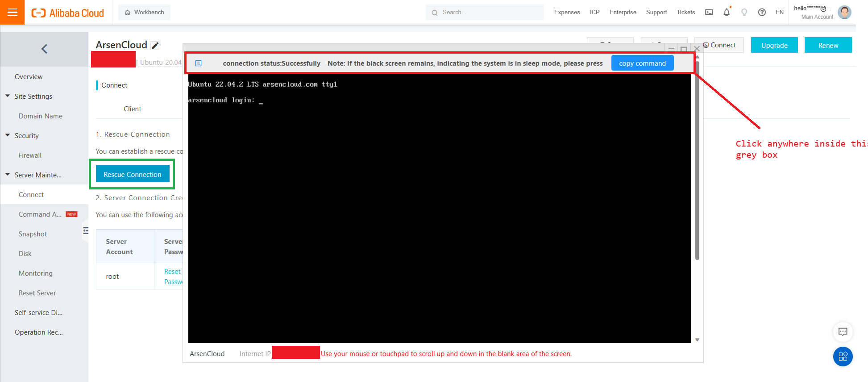Open the feedback chat icon

point(843,332)
